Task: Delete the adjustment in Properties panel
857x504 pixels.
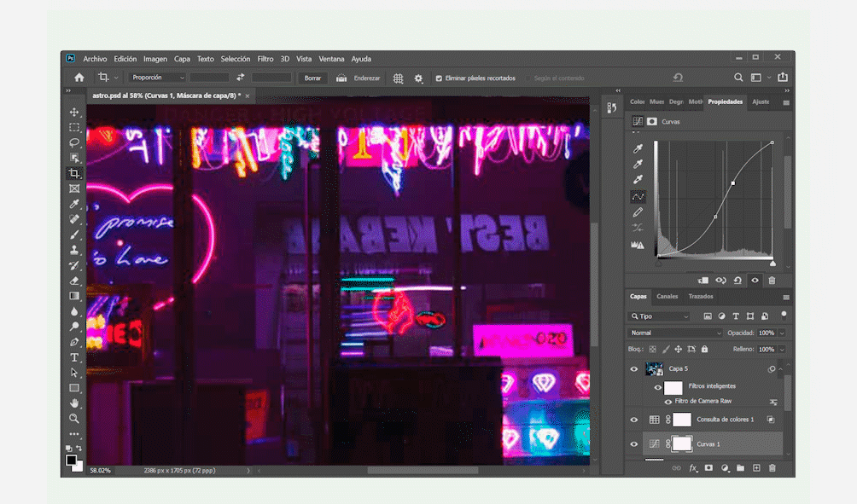Action: pos(772,280)
